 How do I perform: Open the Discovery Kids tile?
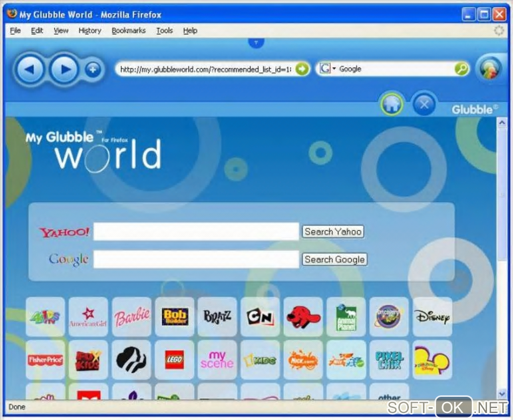coord(389,317)
